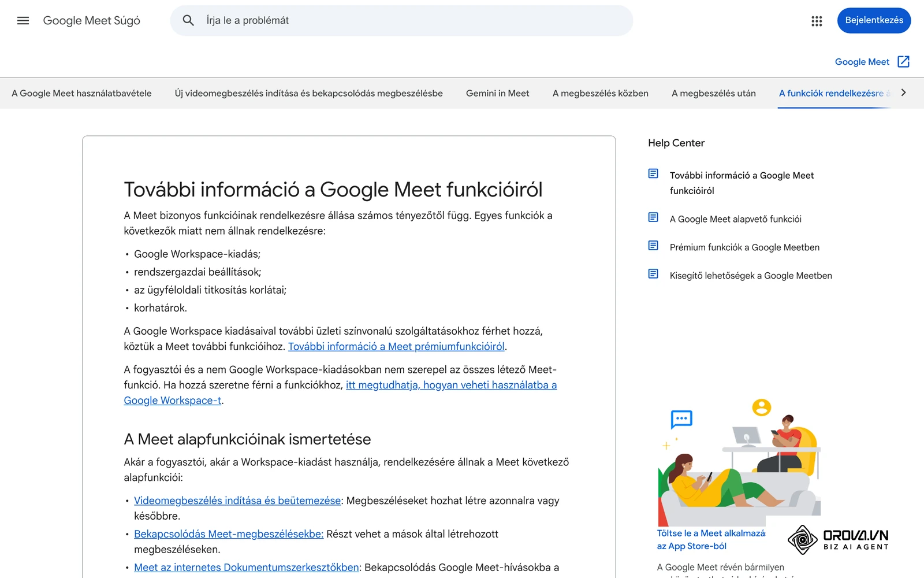The height and width of the screenshot is (578, 924).
Task: Select the Gemini in Meet tab
Action: tap(497, 93)
